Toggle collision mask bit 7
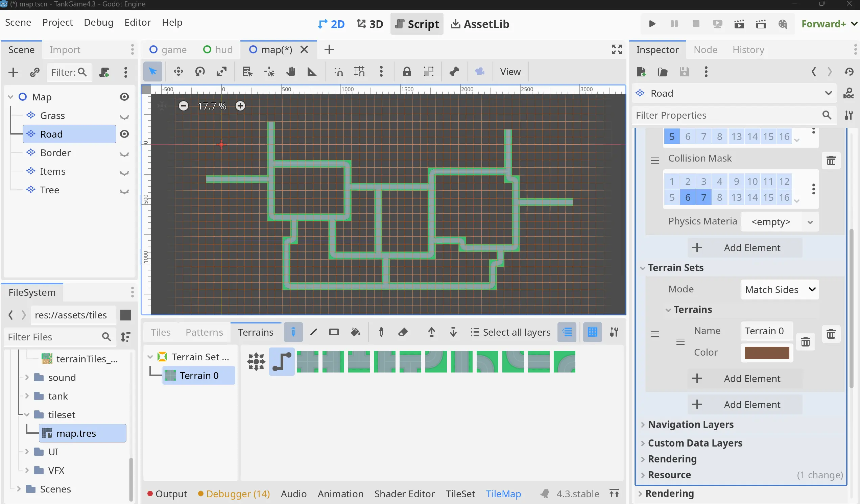Viewport: 860px width, 504px height. point(704,197)
